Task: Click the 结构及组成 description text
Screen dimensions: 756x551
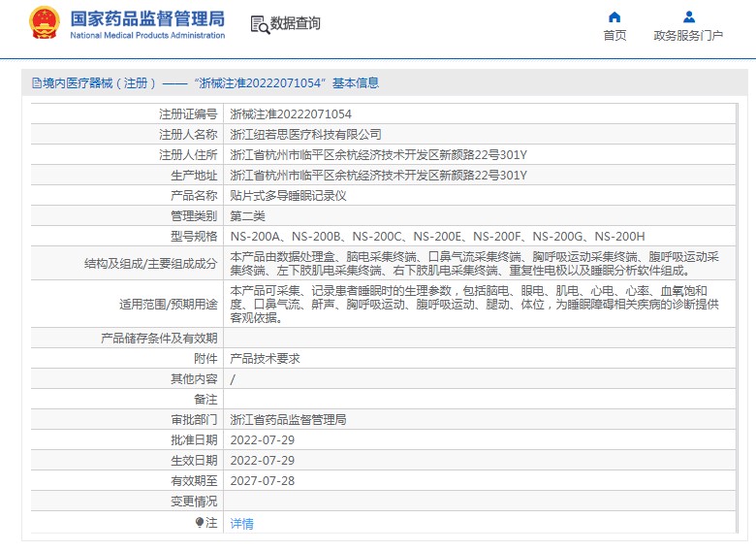Action: pyautogui.click(x=474, y=264)
